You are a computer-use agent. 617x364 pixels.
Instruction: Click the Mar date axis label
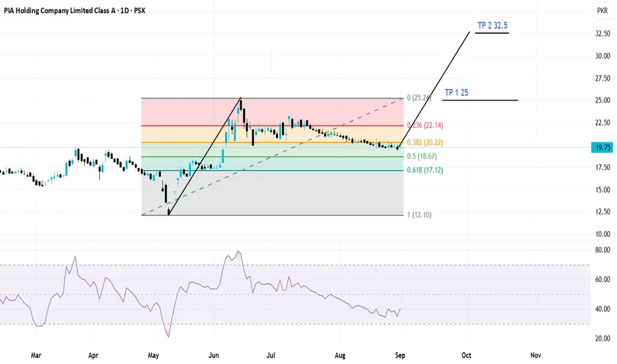36,355
